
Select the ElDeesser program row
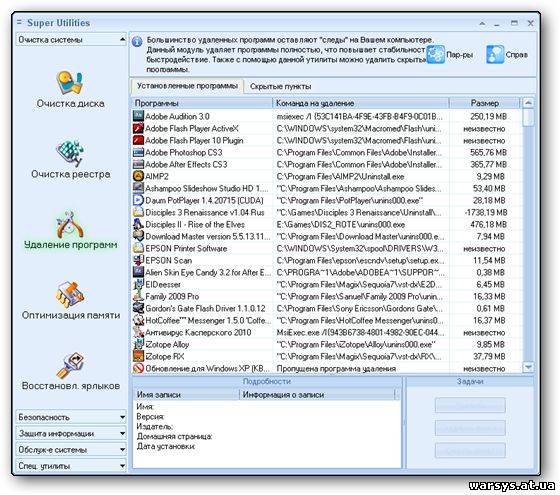pyautogui.click(x=326, y=284)
